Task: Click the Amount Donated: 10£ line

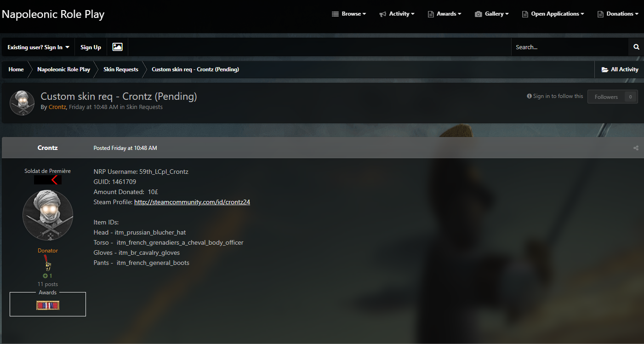Action: click(x=126, y=192)
